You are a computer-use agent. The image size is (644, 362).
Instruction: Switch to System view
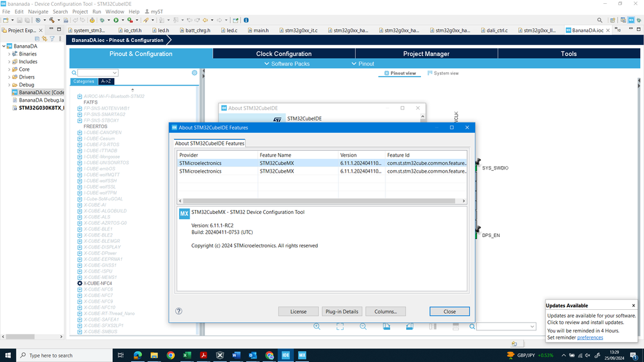[443, 73]
